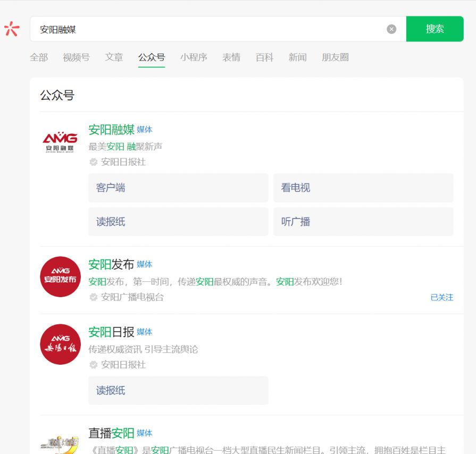Click the WeChat search logo icon
The width and height of the screenshot is (476, 454).
12,29
